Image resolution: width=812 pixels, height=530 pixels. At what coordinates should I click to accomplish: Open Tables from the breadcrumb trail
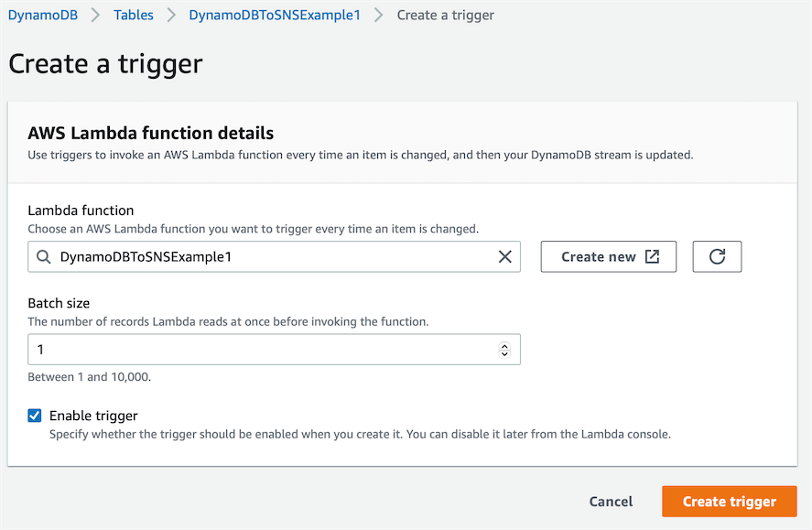coord(133,15)
